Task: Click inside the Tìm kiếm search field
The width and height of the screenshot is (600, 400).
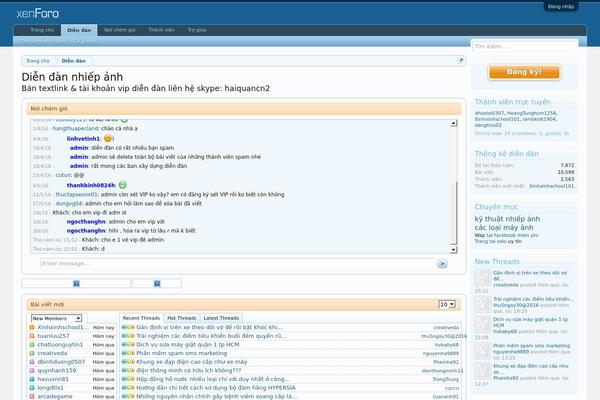Action: coord(524,46)
